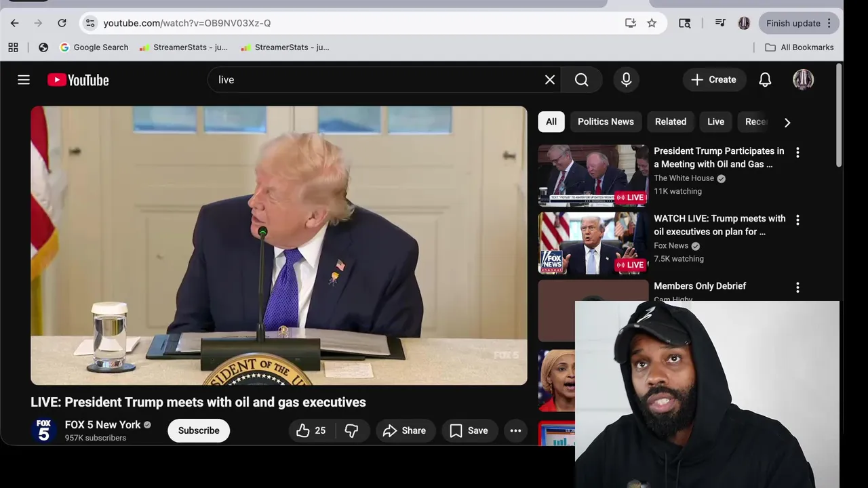Open Fox News live stream thumbnail

click(x=593, y=243)
